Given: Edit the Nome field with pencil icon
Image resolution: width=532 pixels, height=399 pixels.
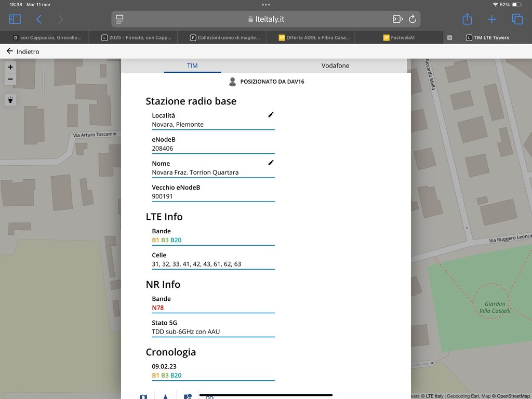Looking at the screenshot, I should coord(271,163).
